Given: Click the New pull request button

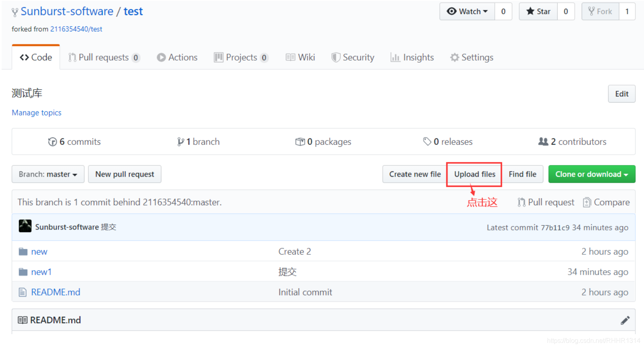Looking at the screenshot, I should pos(125,174).
